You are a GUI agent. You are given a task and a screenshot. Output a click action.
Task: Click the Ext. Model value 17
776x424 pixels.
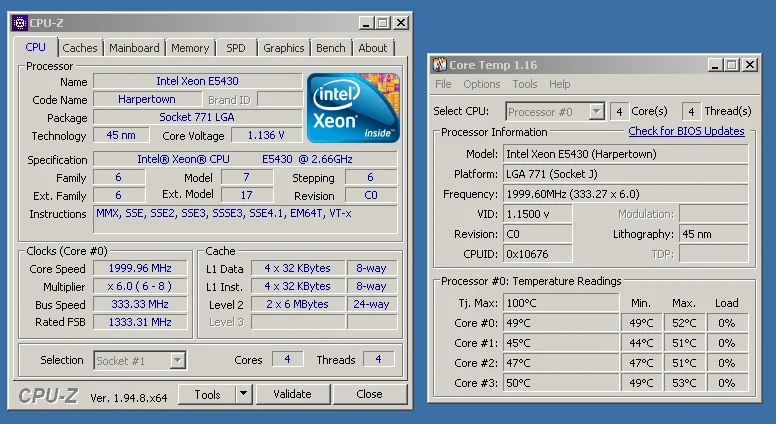tap(246, 195)
